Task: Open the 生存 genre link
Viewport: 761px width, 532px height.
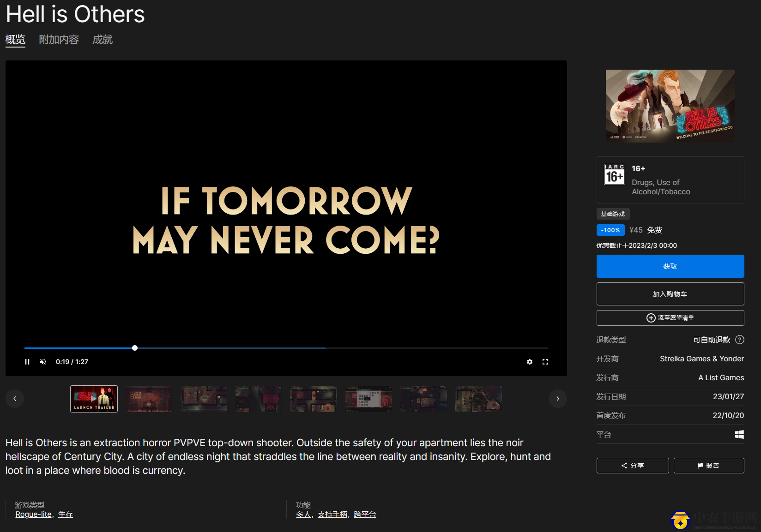Action: [x=66, y=514]
